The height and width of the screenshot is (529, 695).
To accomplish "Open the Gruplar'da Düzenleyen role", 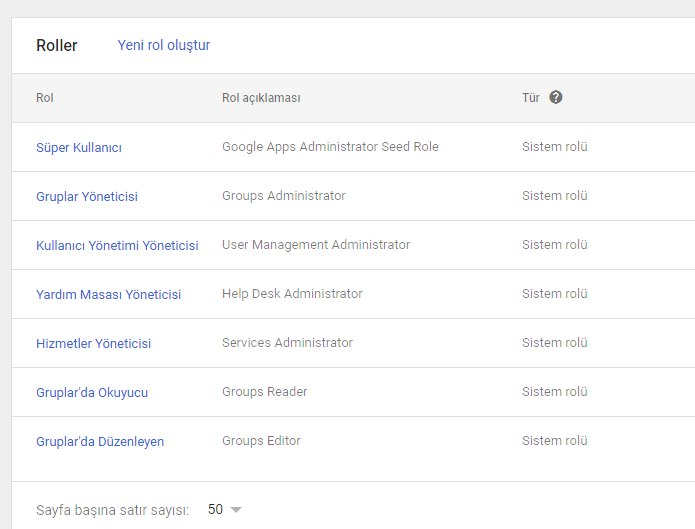I will (x=100, y=442).
